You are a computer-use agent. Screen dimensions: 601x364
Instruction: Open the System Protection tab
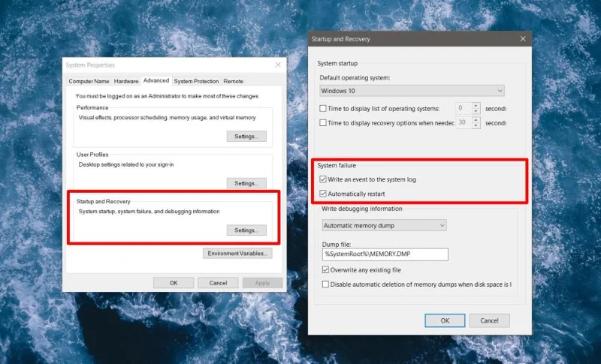pos(196,81)
